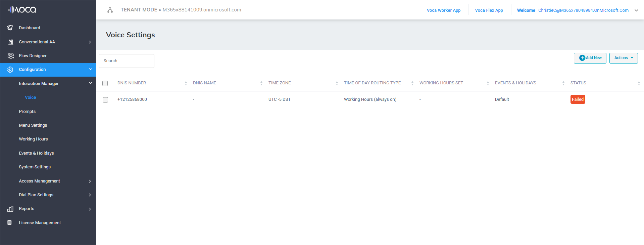
Task: Click the Add New button
Action: 590,58
